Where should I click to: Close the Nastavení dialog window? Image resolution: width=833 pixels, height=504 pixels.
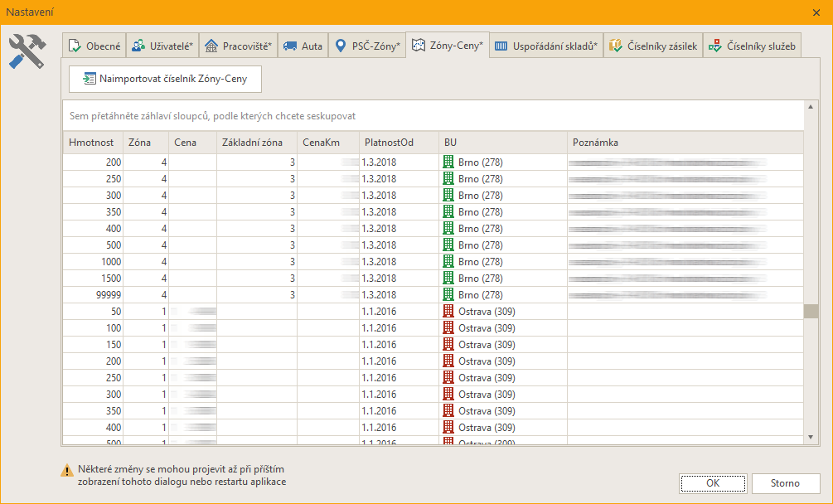coord(816,12)
